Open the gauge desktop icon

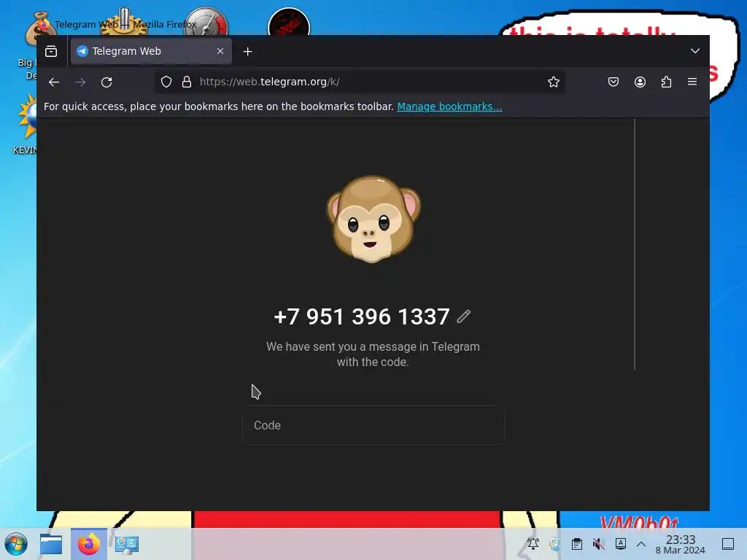tap(206, 21)
